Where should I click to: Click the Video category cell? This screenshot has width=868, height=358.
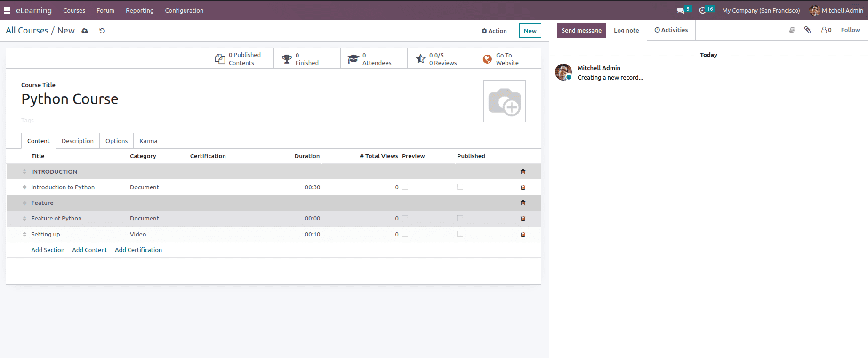[x=138, y=235]
